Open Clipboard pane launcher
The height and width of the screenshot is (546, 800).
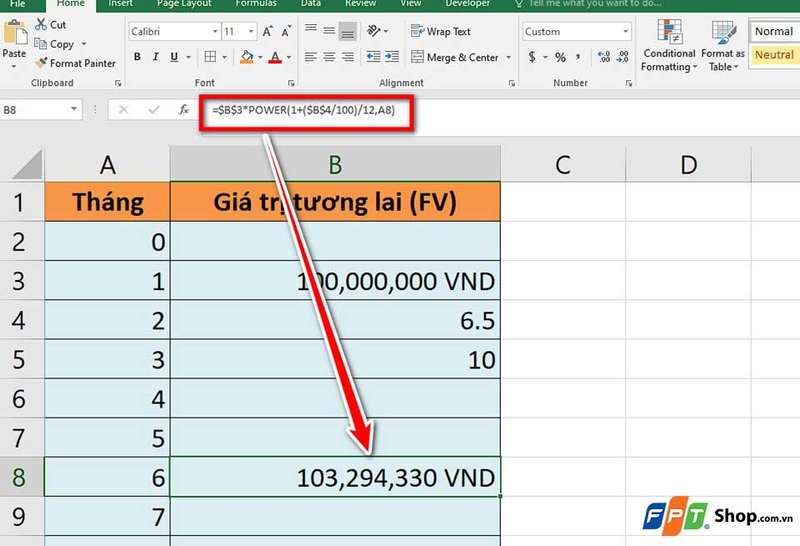tap(118, 83)
